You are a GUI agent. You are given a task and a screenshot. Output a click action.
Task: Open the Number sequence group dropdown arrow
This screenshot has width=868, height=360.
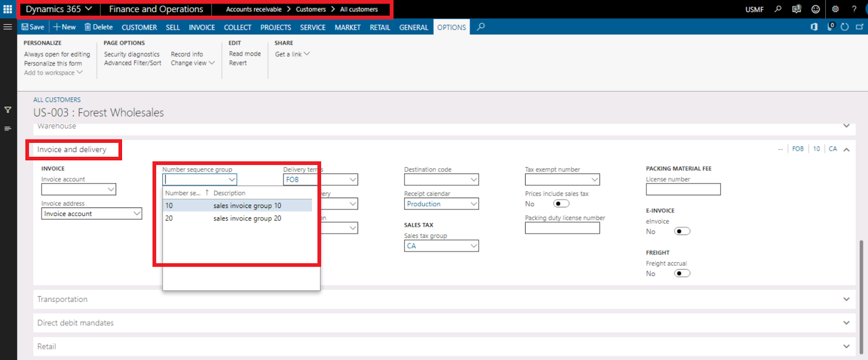pyautogui.click(x=232, y=180)
